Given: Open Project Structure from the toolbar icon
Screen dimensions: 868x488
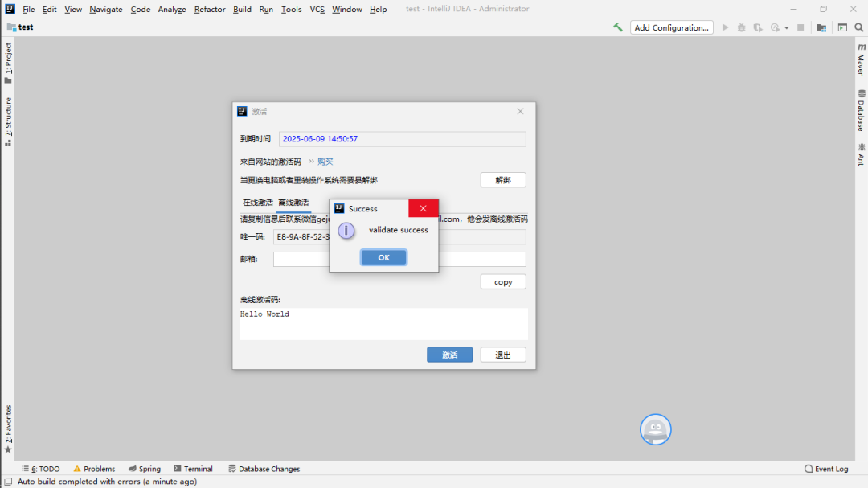Looking at the screenshot, I should (821, 27).
